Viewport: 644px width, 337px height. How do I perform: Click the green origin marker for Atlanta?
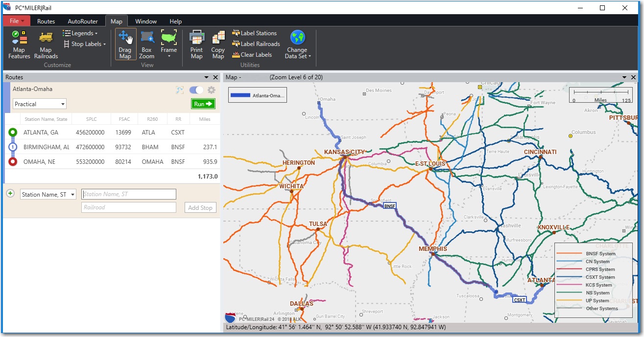[13, 132]
